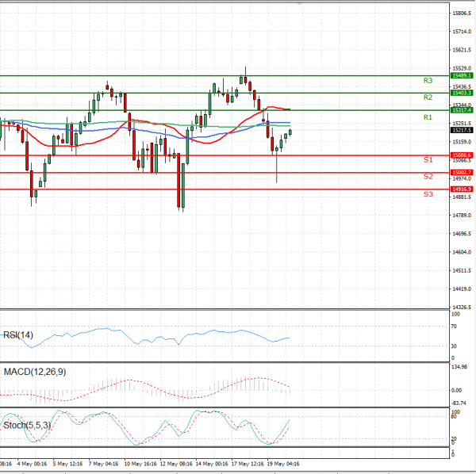Click the R1 resistance level label
This screenshot has width=476, height=474.
click(428, 117)
